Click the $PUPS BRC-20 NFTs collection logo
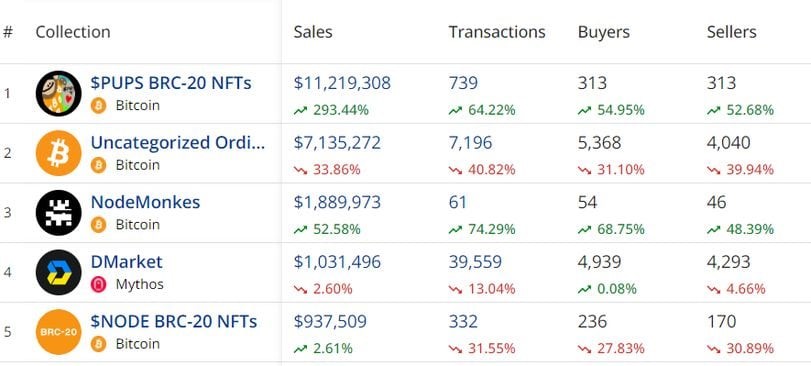 (58, 94)
